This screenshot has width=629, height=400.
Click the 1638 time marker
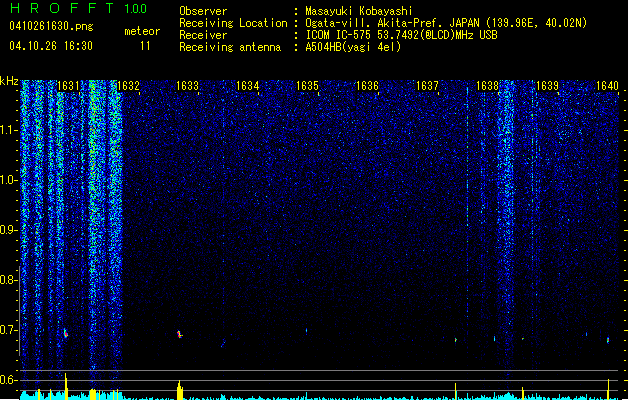(x=487, y=86)
